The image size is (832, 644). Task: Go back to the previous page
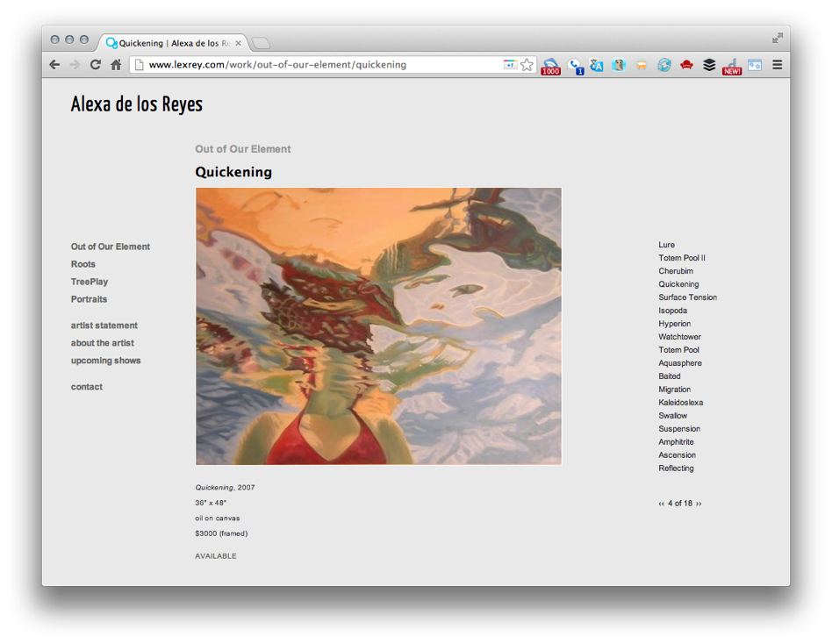tap(54, 65)
